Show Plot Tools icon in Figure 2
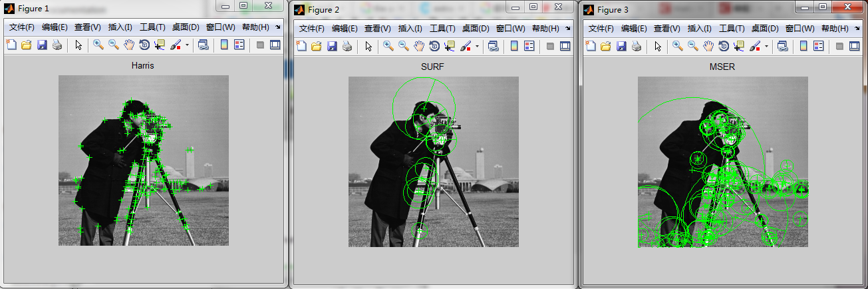Screen dimensions: 868x289 (565, 46)
